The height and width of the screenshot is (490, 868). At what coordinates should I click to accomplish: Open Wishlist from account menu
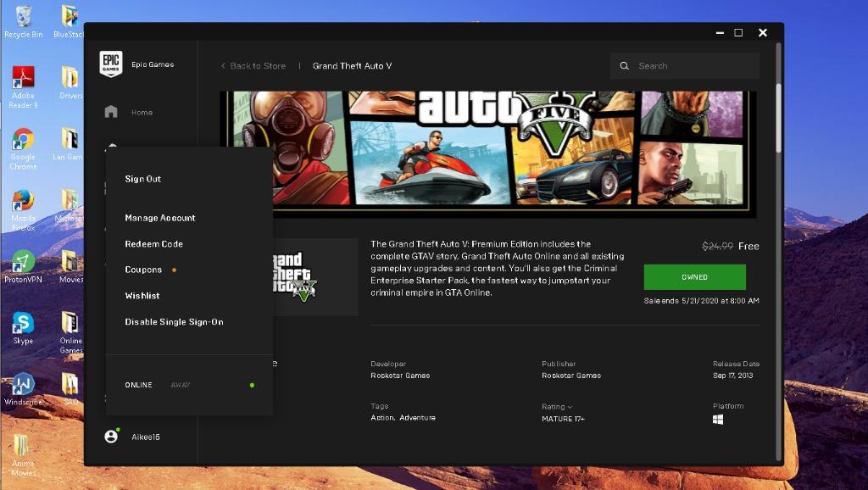click(x=142, y=296)
